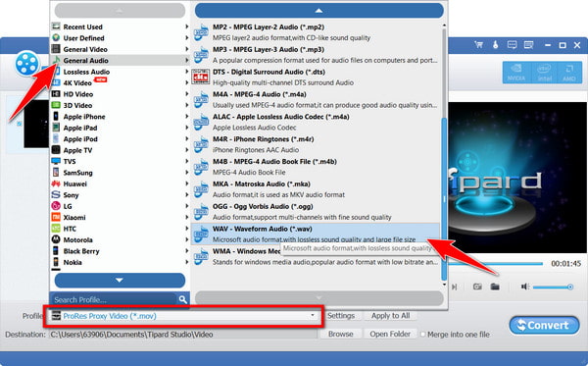Viewport: 588px width, 366px height.
Task: Open the profile Settings button
Action: (x=340, y=316)
